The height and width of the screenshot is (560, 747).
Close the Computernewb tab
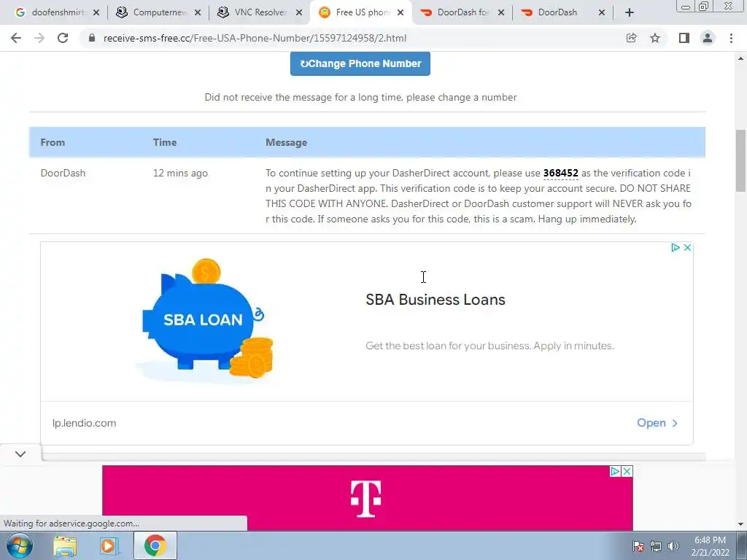click(x=198, y=13)
